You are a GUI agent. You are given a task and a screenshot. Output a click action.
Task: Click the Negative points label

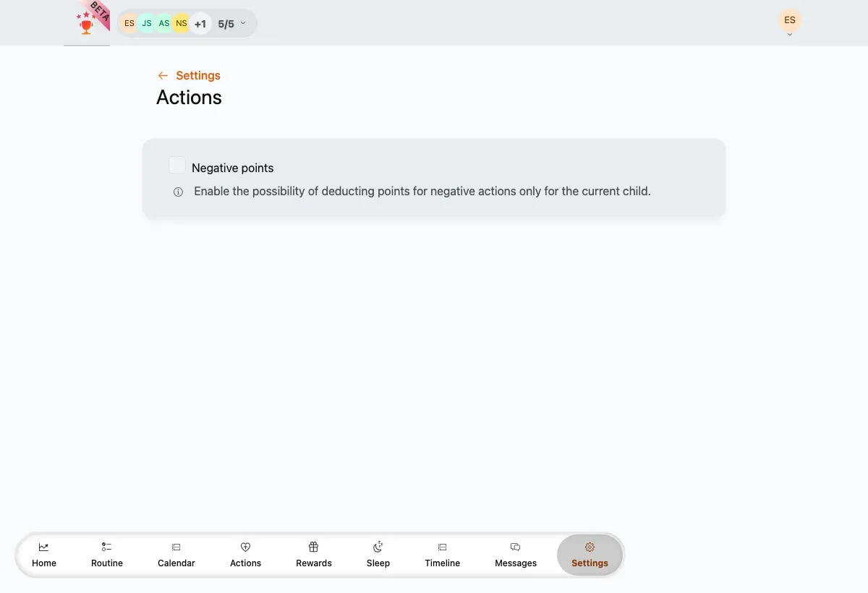click(x=233, y=168)
